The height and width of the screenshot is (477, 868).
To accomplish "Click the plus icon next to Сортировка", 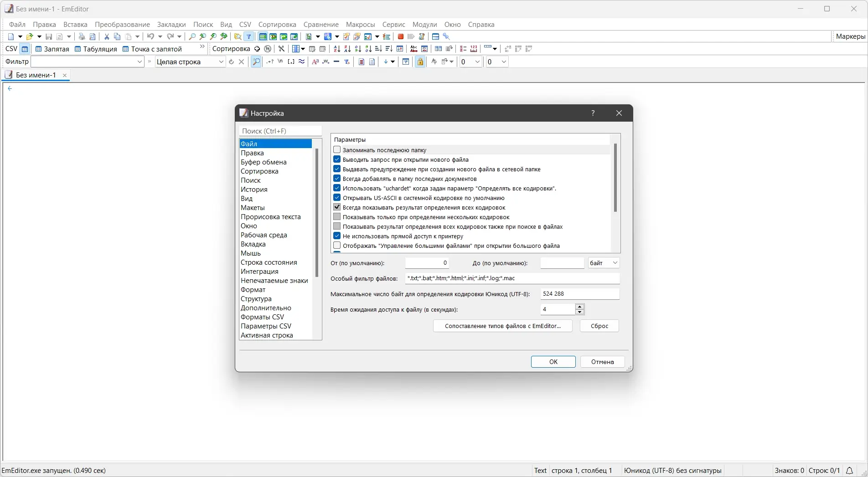I will tap(257, 49).
